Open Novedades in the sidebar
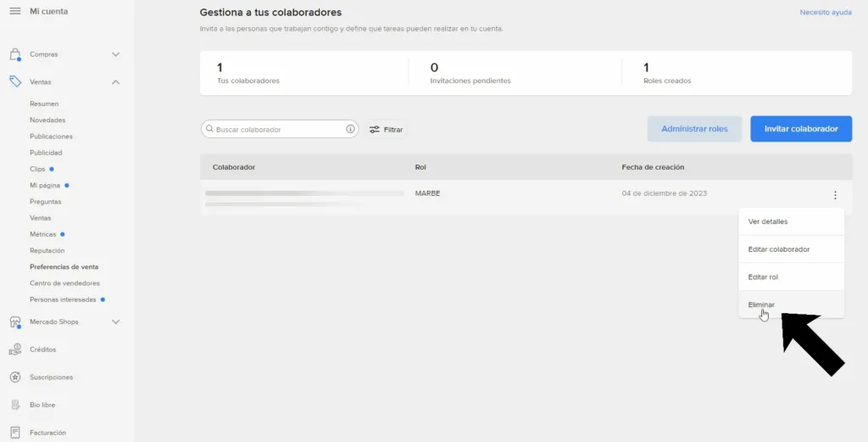This screenshot has width=868, height=442. pyautogui.click(x=47, y=120)
